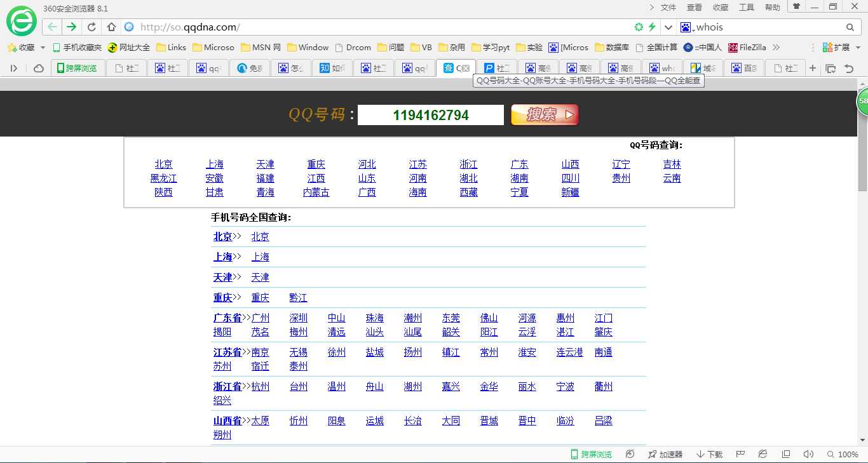Click the status bar 跨屏浏览 button

592,454
